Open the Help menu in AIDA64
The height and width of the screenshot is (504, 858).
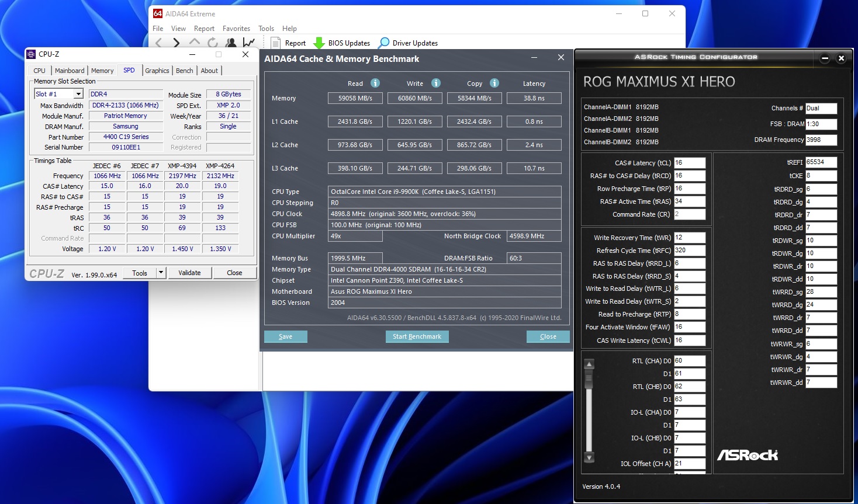289,29
